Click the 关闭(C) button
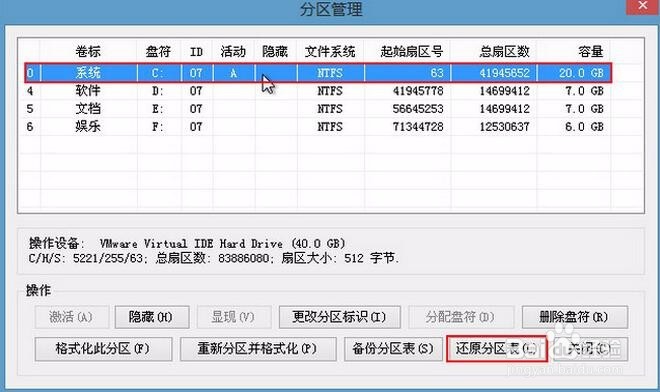The image size is (660, 392). point(591,349)
